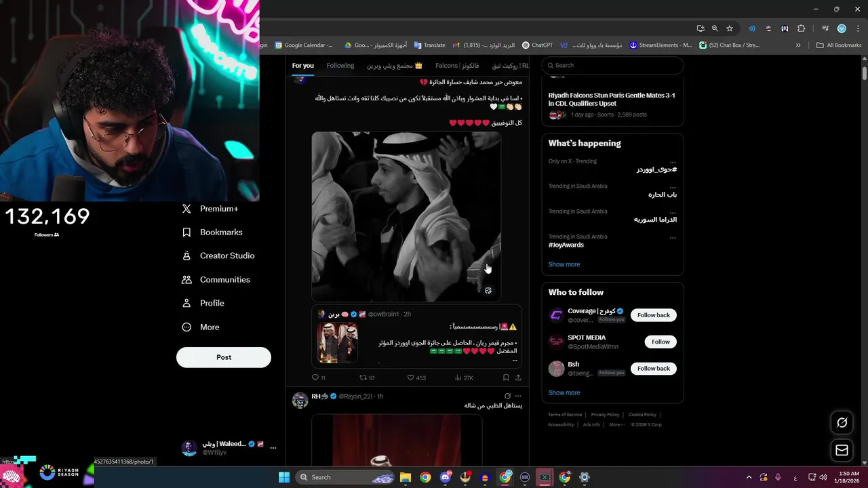Share the post with 453 likes

pyautogui.click(x=518, y=378)
